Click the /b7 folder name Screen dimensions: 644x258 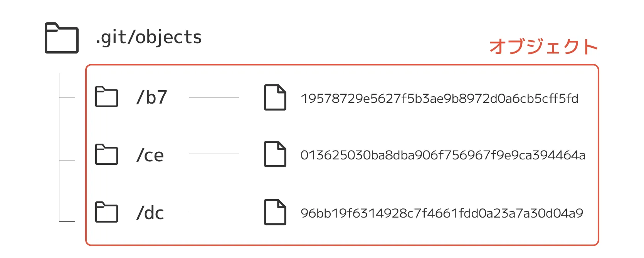(x=151, y=97)
